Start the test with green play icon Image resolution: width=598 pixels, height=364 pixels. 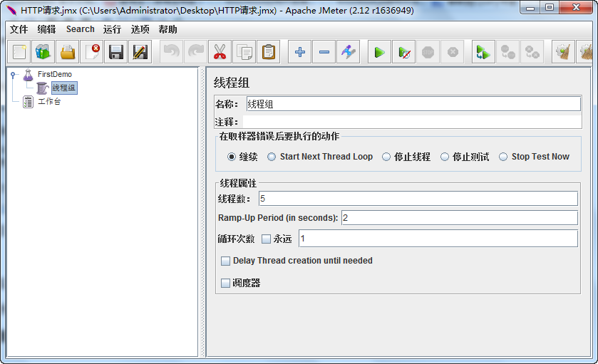point(379,52)
